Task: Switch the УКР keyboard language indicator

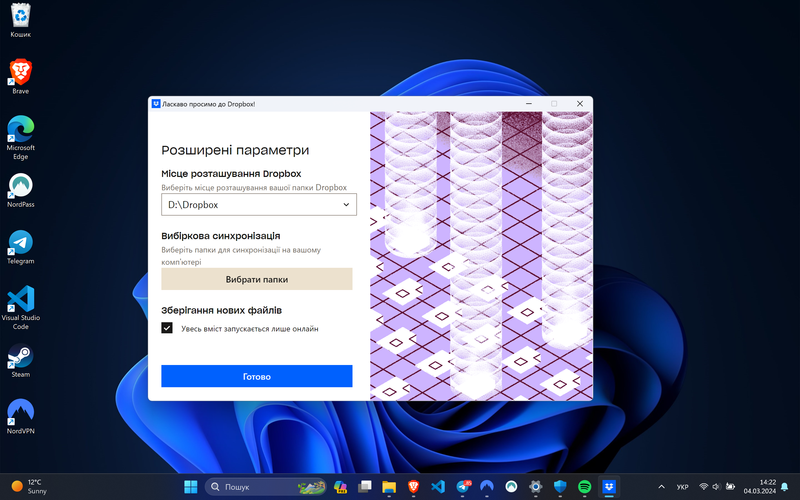Action: coord(682,486)
